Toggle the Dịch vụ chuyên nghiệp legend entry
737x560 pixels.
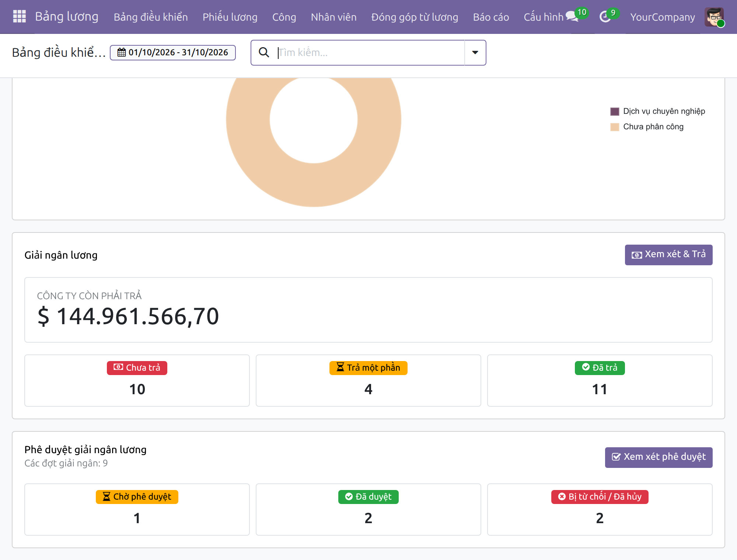pos(658,111)
